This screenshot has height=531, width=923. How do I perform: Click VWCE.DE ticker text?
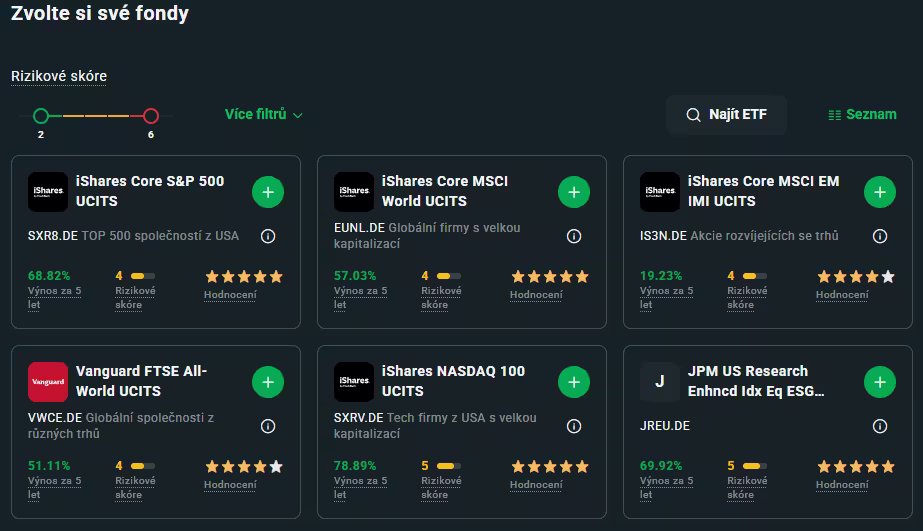(x=55, y=417)
